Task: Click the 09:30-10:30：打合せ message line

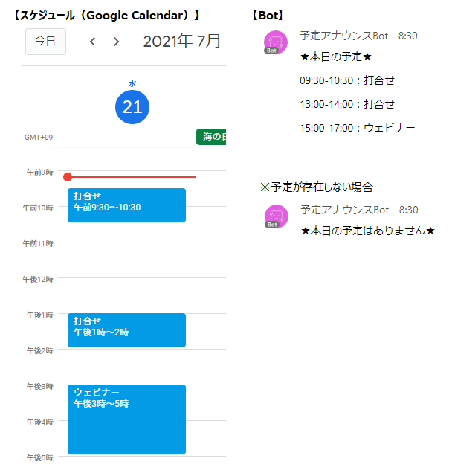Action: coord(347,80)
